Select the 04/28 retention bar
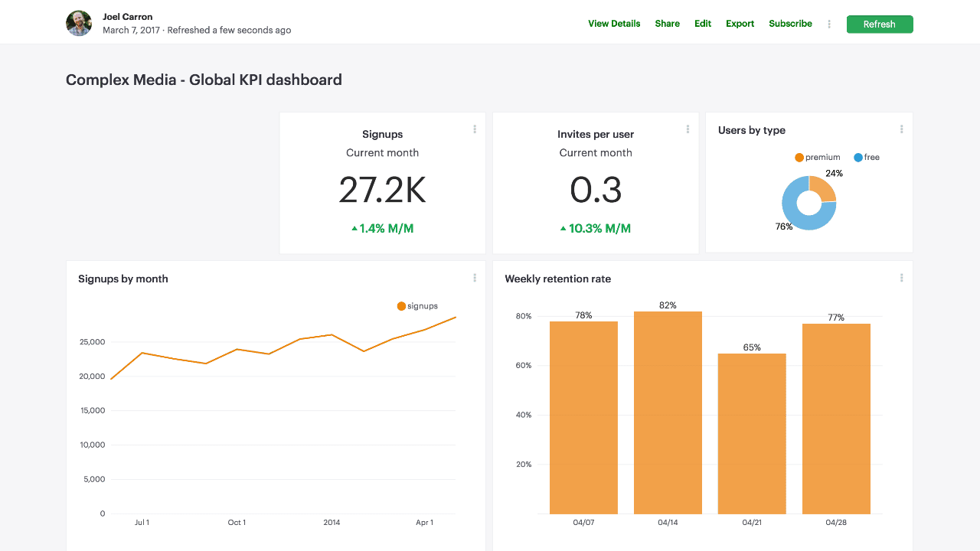The width and height of the screenshot is (980, 551). tap(836, 419)
